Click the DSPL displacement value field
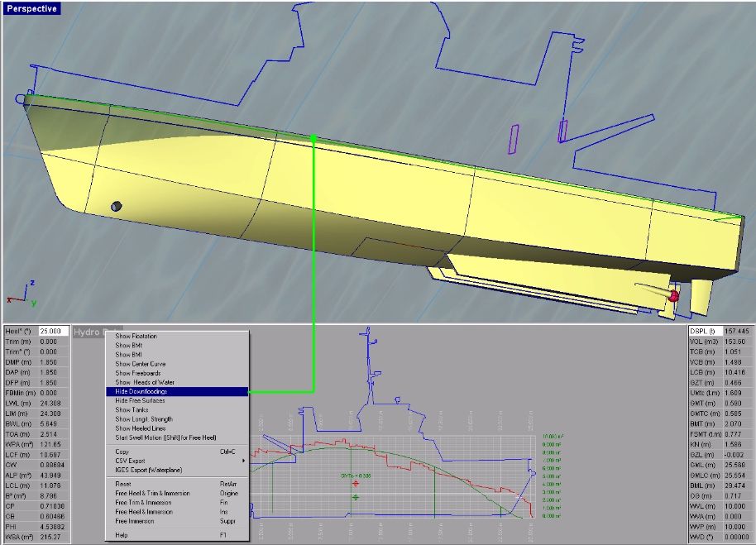The image size is (756, 545). (x=738, y=331)
